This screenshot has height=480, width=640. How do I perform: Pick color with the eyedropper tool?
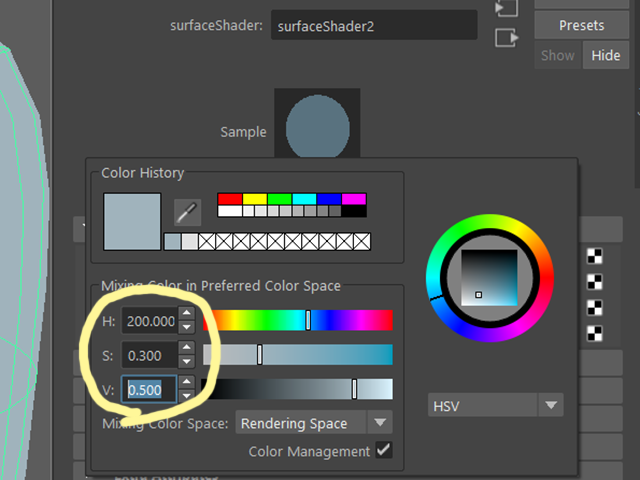pyautogui.click(x=187, y=212)
